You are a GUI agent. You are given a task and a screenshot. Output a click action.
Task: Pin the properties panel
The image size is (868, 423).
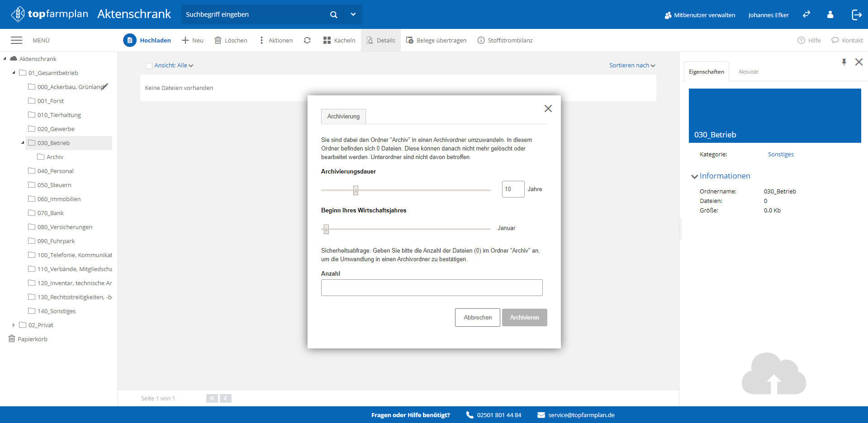(x=844, y=62)
